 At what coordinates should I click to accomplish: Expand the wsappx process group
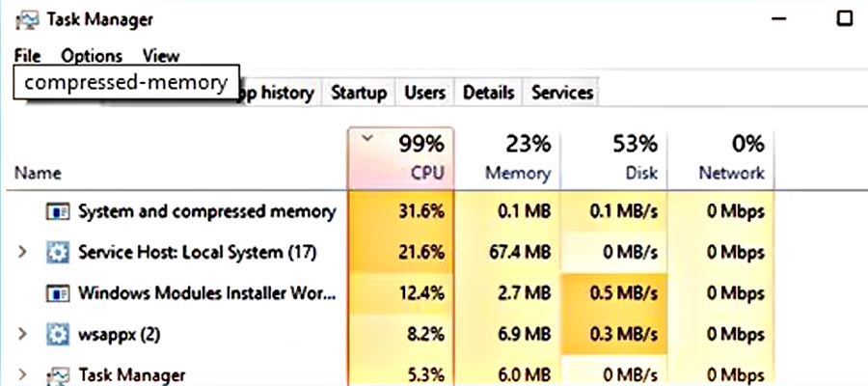tap(23, 335)
